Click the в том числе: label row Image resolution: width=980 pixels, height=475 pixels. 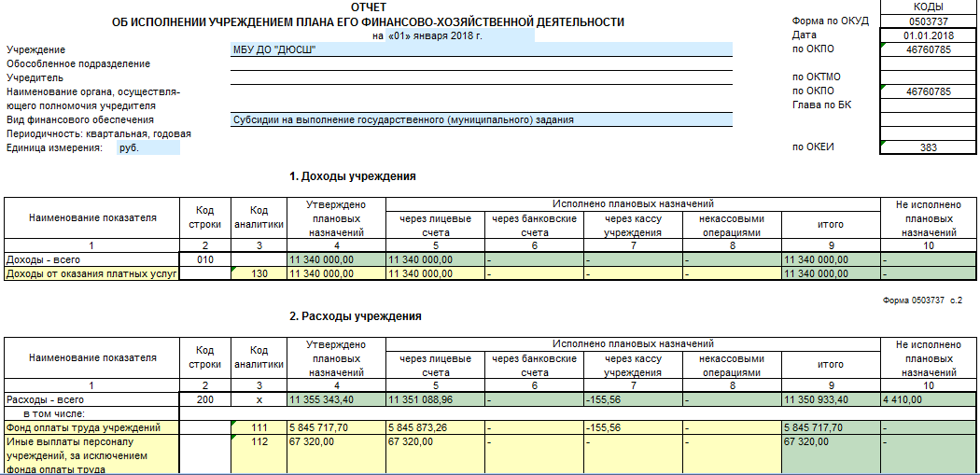point(91,413)
